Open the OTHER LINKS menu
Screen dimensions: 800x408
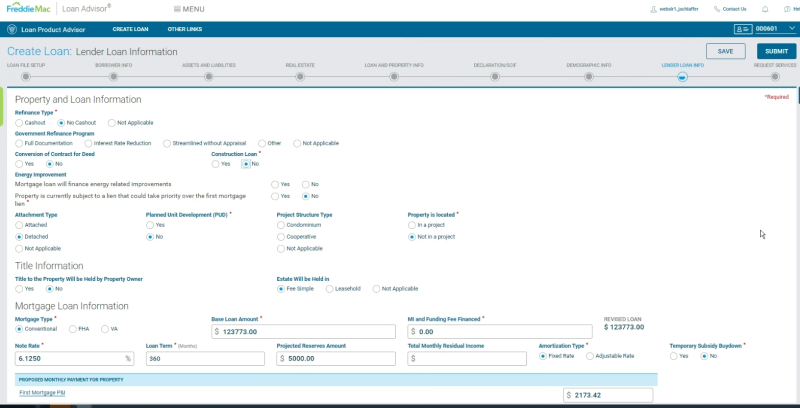185,29
